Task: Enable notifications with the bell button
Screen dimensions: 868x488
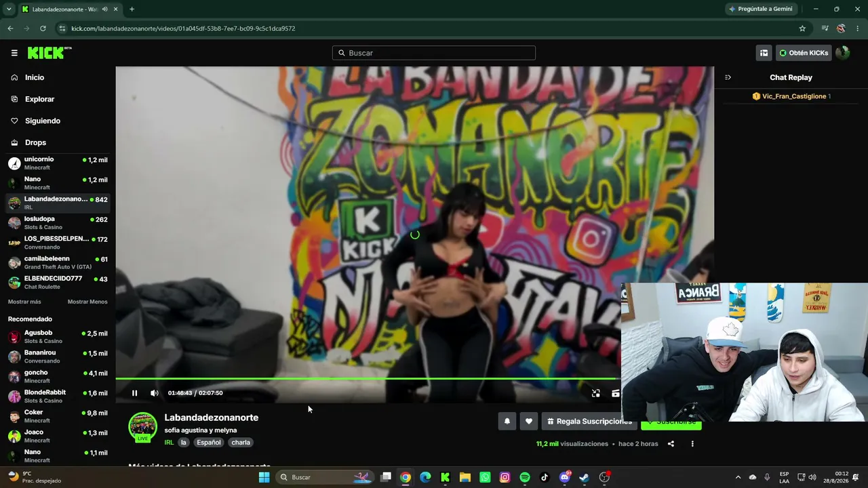Action: pos(507,422)
